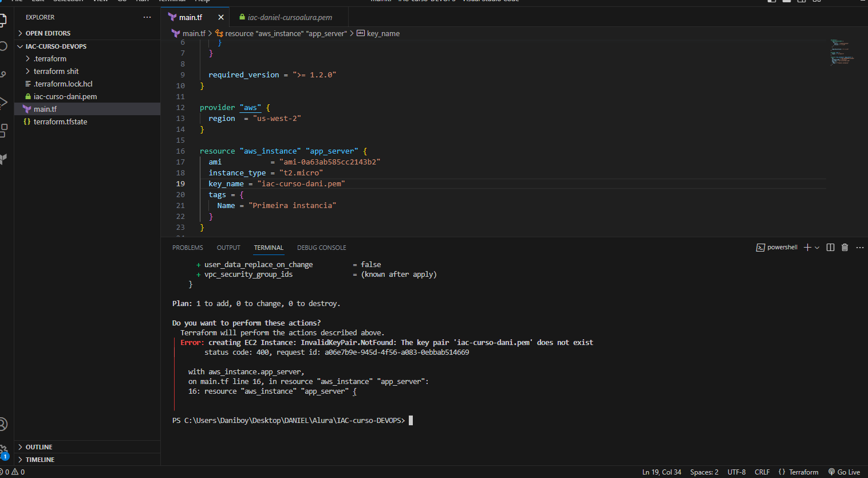Click Spaces: 2 indentation setting
This screenshot has height=478, width=868.
pos(704,472)
